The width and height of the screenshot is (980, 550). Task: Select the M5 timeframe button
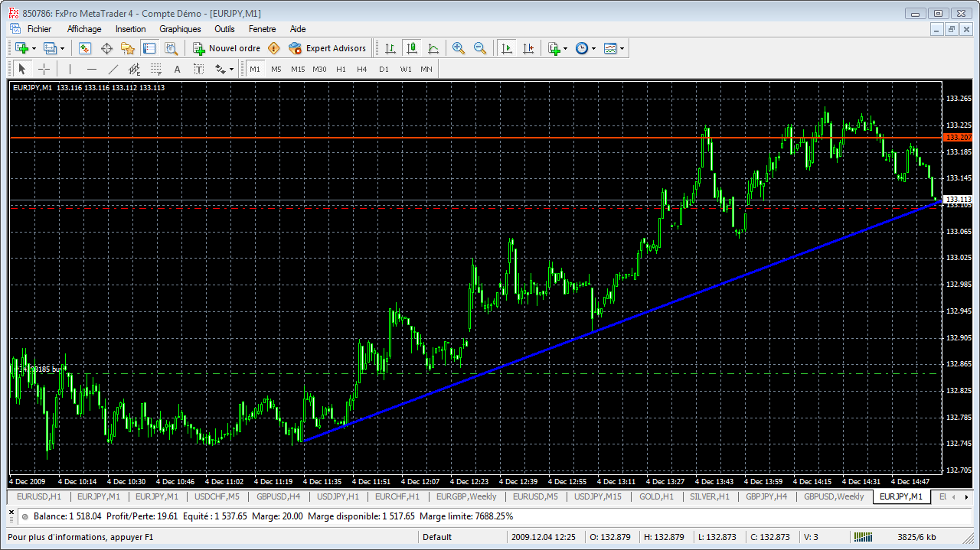point(276,69)
